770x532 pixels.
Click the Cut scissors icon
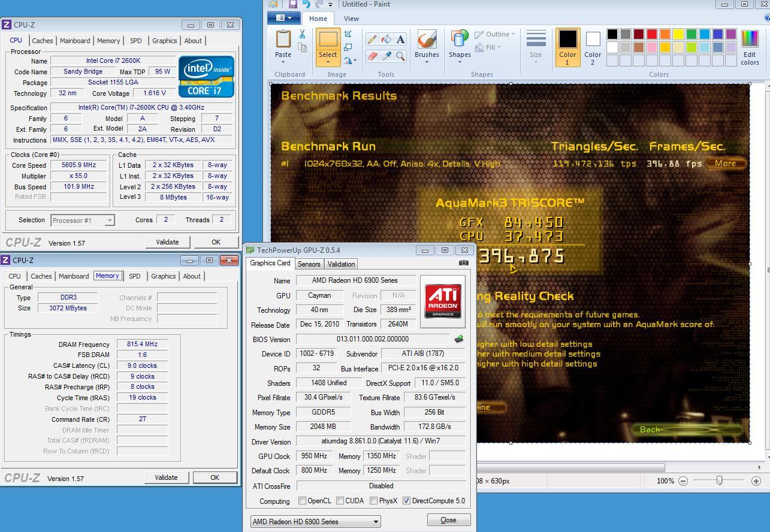coord(302,35)
